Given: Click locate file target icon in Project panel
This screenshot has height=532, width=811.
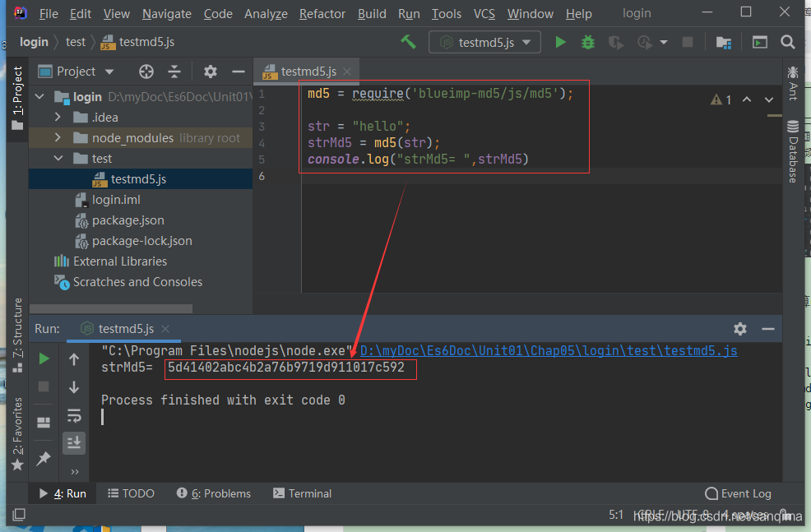Looking at the screenshot, I should coord(146,72).
